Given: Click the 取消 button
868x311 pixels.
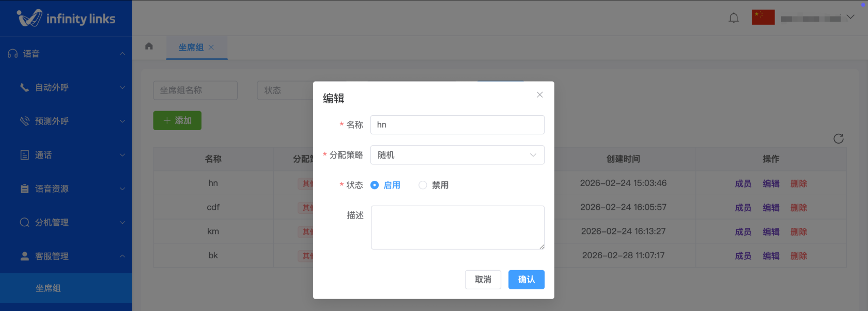Looking at the screenshot, I should pyautogui.click(x=483, y=279).
